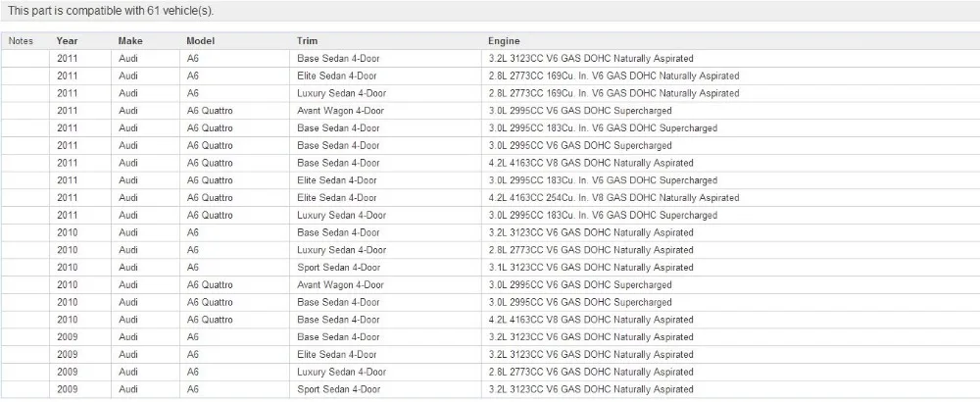Click 2011 Elite Sedan's 3.0L 183Cu. In. engine
980x402 pixels.
pyautogui.click(x=603, y=180)
